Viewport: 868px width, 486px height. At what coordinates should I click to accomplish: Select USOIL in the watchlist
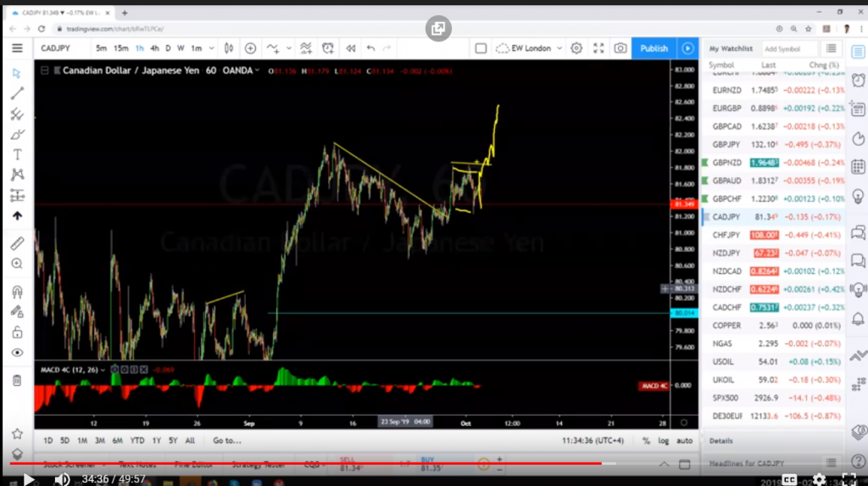773,362
